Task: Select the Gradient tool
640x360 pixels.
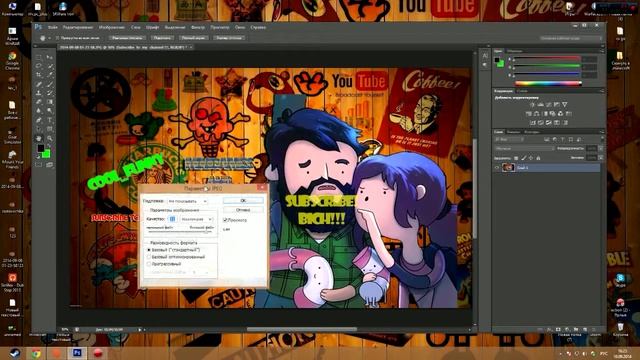Action: (50, 102)
